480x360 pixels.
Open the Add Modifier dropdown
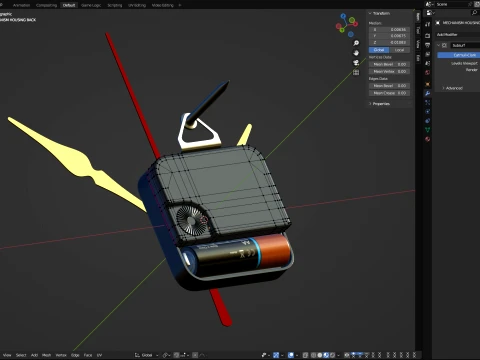pyautogui.click(x=458, y=35)
